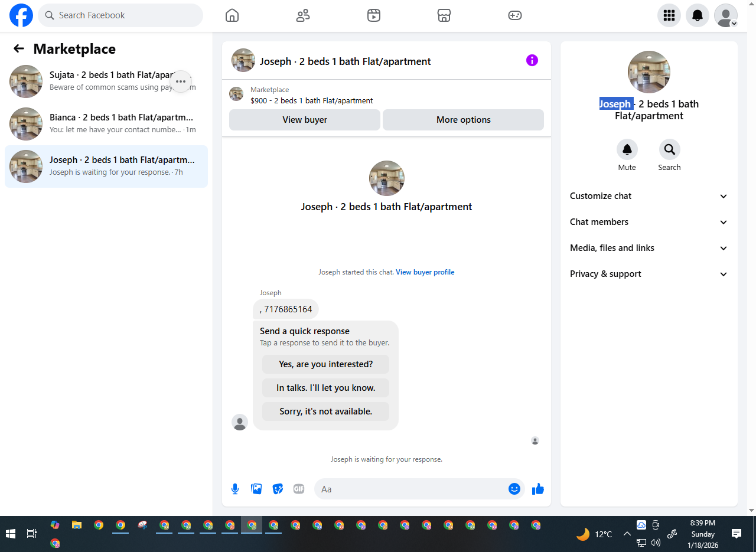Click the Aa message input box
The height and width of the screenshot is (552, 756).
(412, 489)
